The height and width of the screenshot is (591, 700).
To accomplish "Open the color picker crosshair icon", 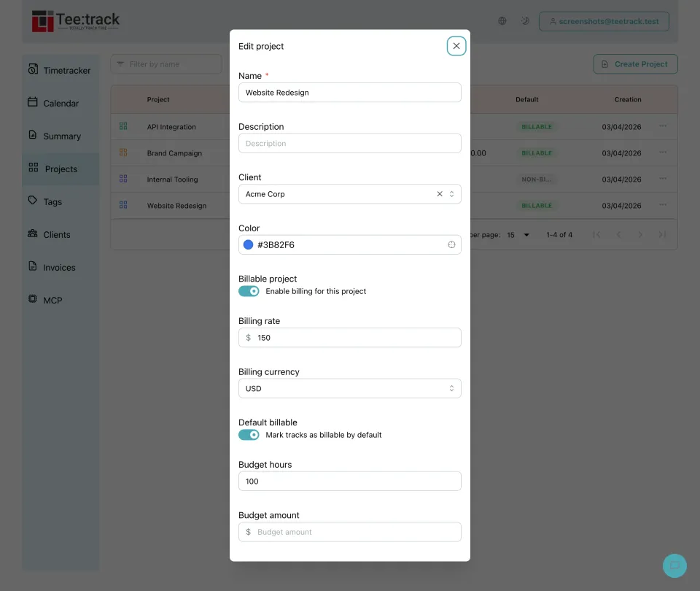I will (x=452, y=245).
